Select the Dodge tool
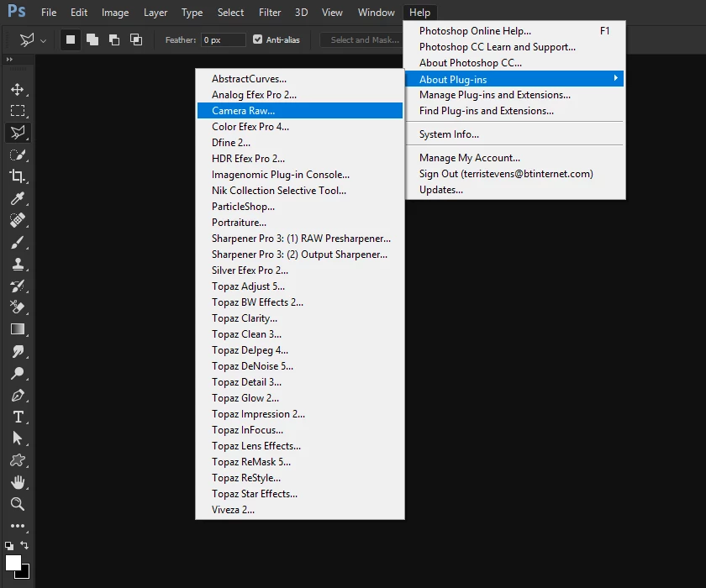 pos(18,373)
